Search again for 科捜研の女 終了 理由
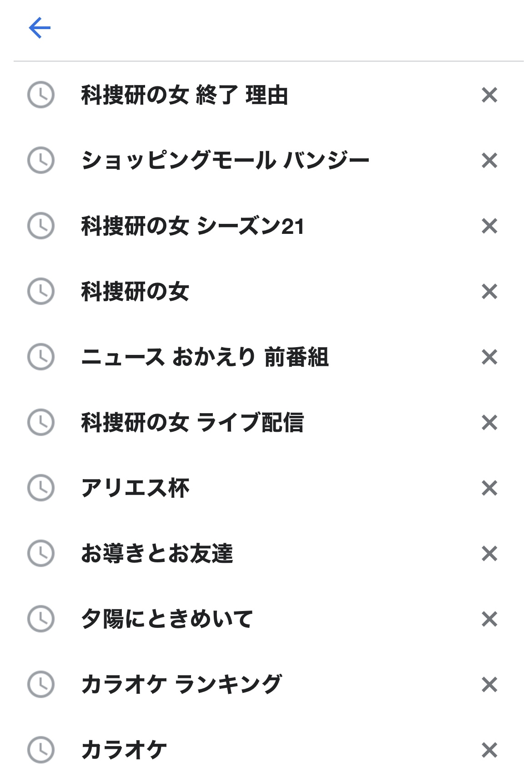The width and height of the screenshot is (532, 773). (x=184, y=96)
